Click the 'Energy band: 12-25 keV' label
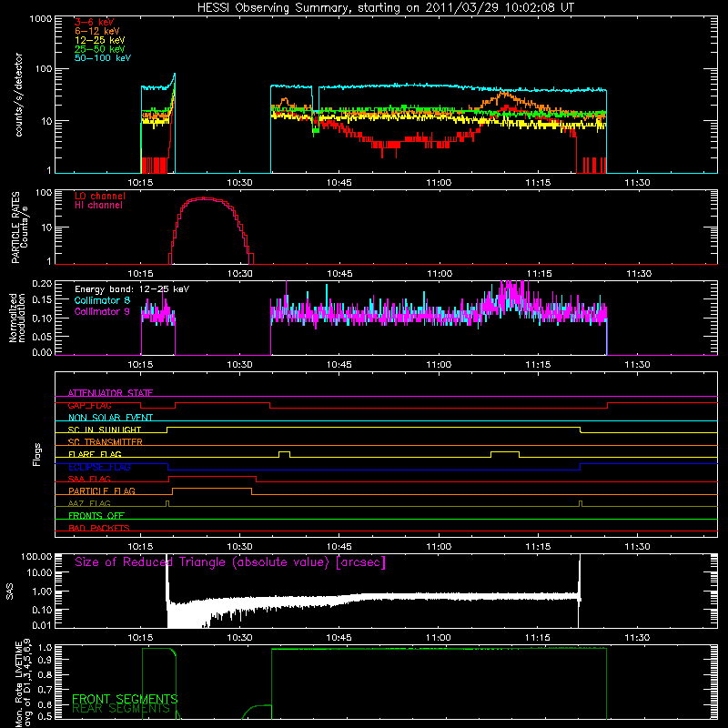Image resolution: width=728 pixels, height=728 pixels. (132, 289)
